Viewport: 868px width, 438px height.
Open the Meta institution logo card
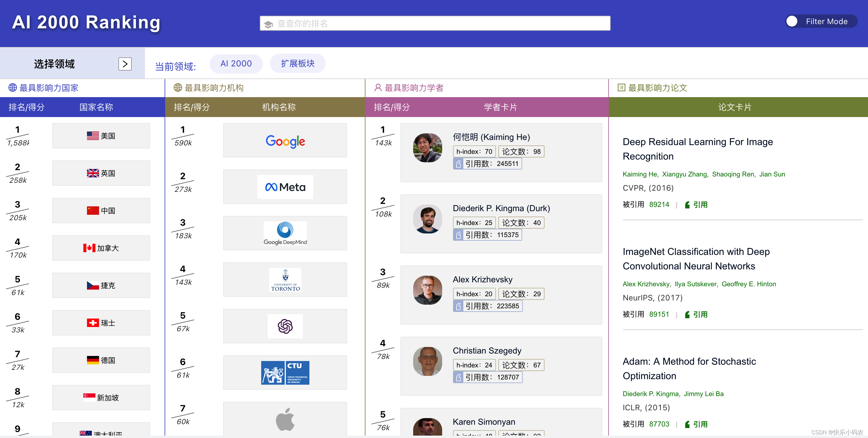285,187
